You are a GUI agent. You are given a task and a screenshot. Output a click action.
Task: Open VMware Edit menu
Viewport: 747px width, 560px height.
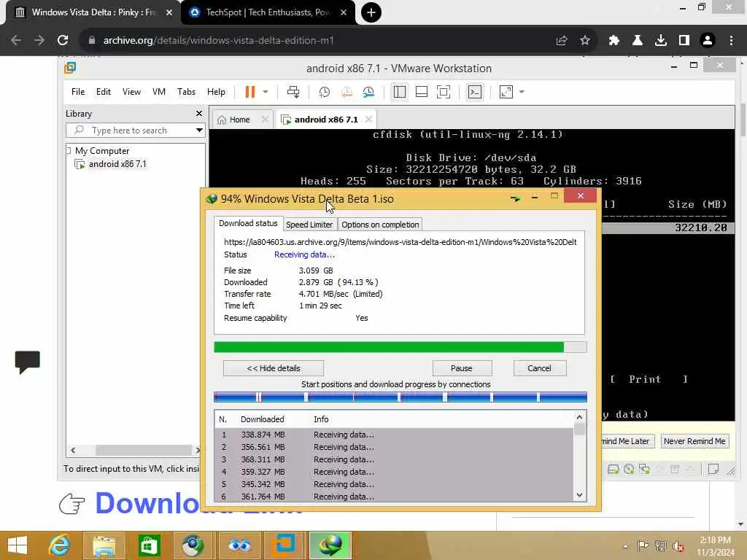(104, 92)
